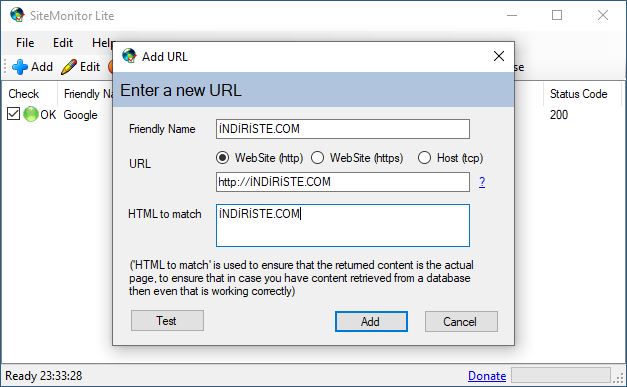Click the Test button
Viewport: 627px width, 387px height.
coord(167,321)
